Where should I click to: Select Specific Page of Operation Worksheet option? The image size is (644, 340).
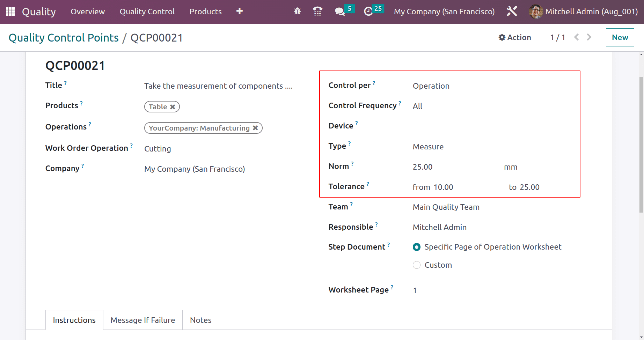(417, 247)
